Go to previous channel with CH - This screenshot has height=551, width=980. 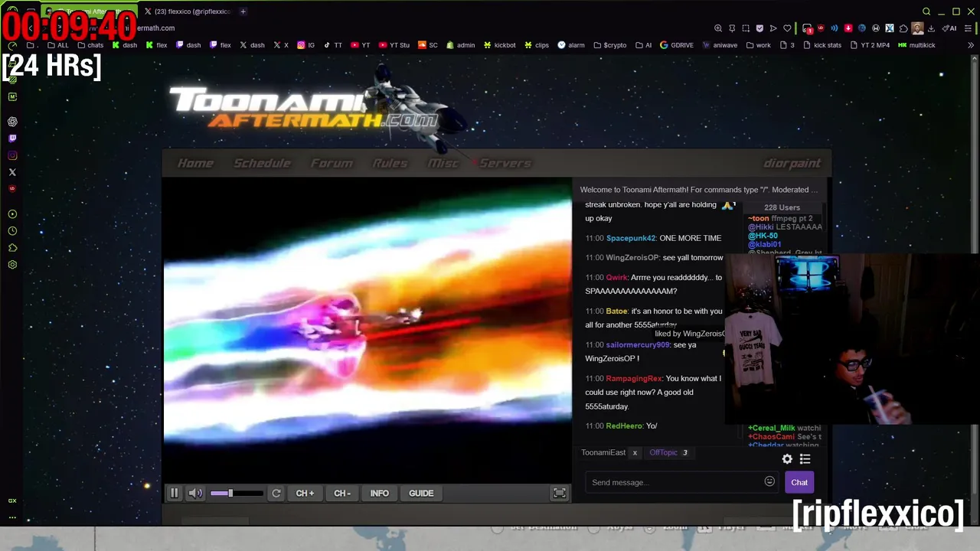(342, 494)
